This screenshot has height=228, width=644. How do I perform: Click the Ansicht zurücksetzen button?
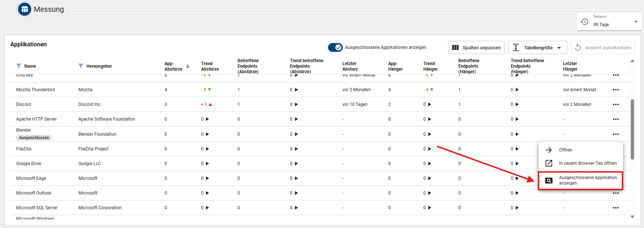[603, 48]
